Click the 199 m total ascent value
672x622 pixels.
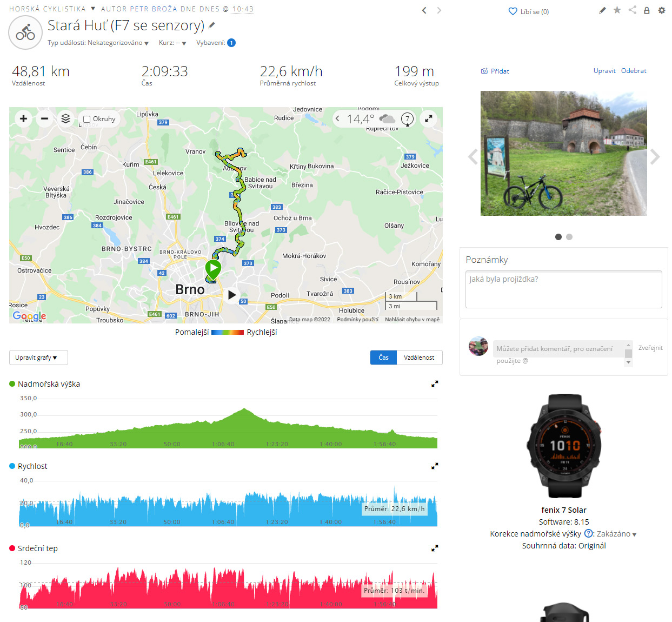tap(415, 71)
